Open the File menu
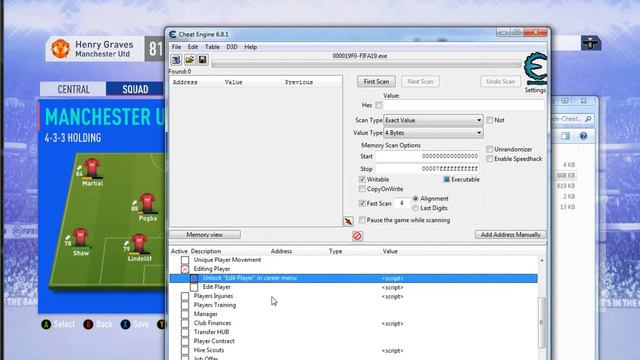The height and width of the screenshot is (360, 640). pyautogui.click(x=176, y=47)
